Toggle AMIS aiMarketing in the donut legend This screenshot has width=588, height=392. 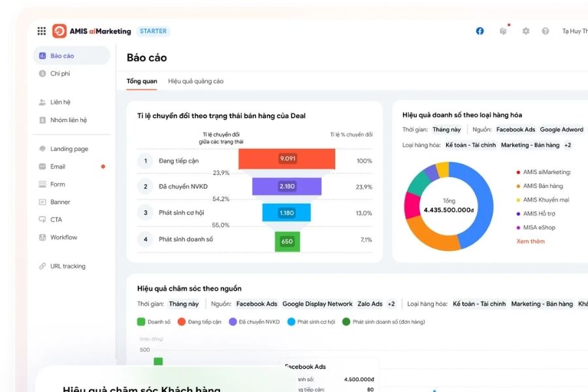[x=544, y=172]
